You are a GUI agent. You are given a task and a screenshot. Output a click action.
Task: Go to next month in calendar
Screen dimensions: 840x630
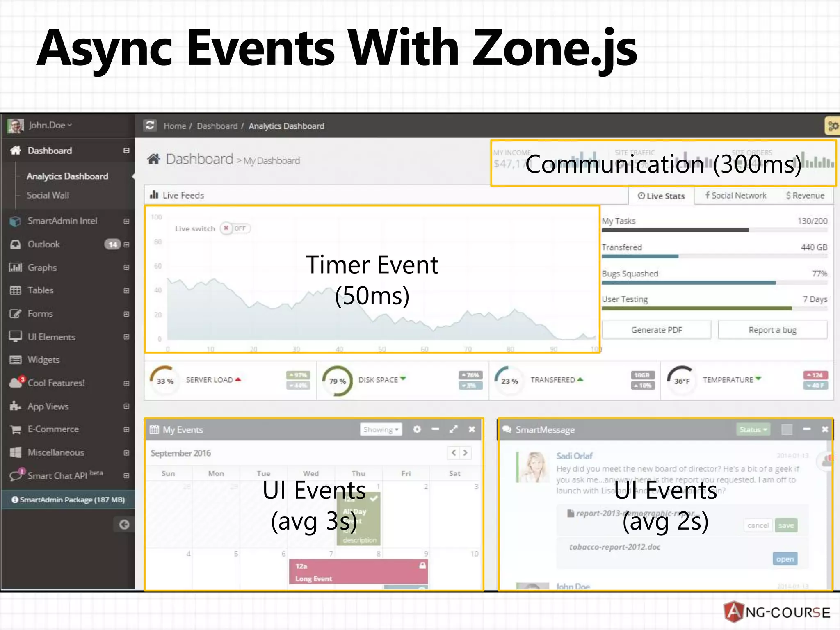[x=466, y=453]
